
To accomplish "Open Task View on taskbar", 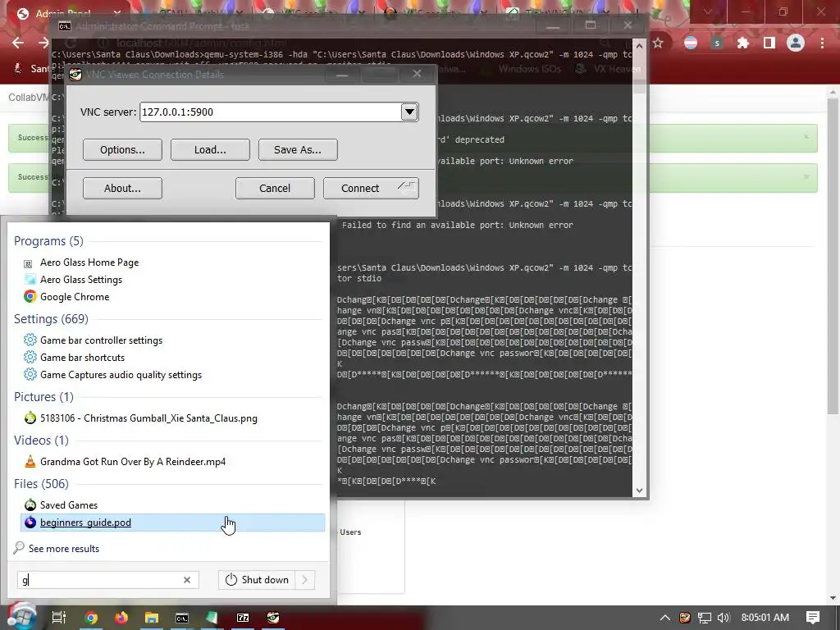I will pos(59,618).
